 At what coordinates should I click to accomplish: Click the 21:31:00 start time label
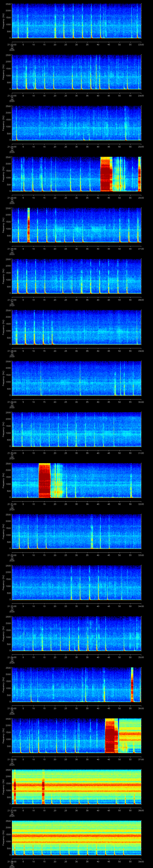click(12, 504)
